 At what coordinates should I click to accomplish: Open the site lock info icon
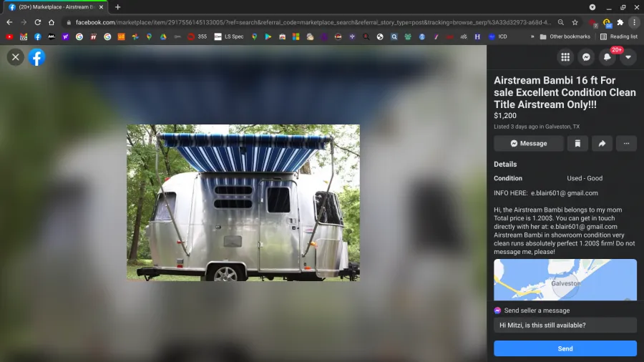[x=69, y=22]
